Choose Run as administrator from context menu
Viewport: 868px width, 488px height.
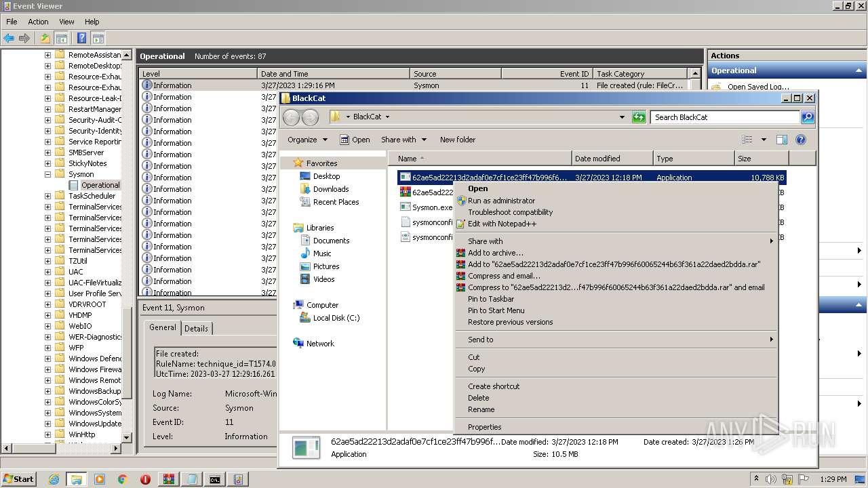coord(501,201)
